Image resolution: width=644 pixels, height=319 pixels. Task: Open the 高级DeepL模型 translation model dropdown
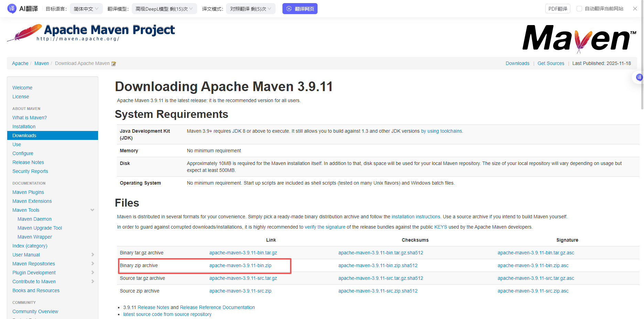tap(164, 9)
